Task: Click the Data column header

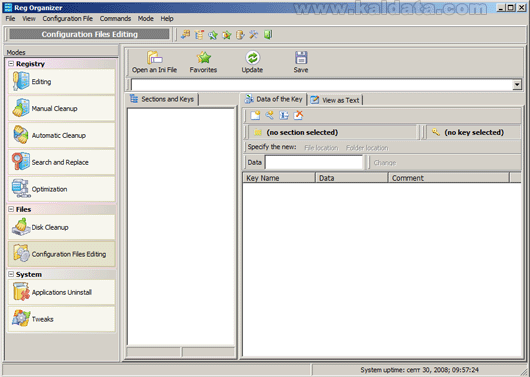Action: [x=352, y=178]
